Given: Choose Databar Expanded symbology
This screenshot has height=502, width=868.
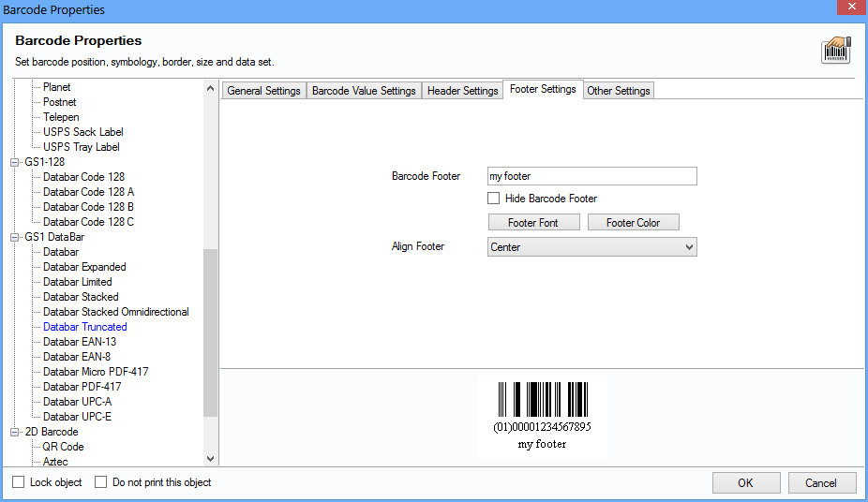Looking at the screenshot, I should coord(84,267).
